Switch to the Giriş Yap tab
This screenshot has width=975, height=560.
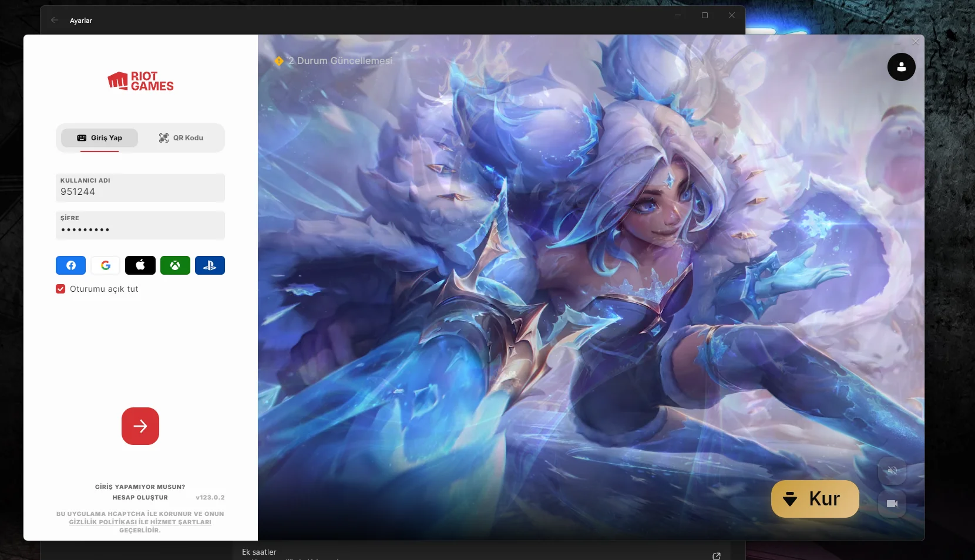pyautogui.click(x=100, y=138)
